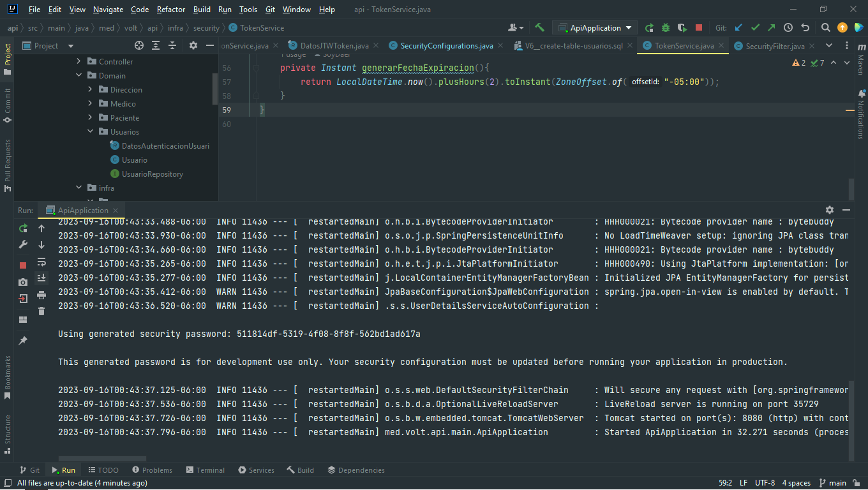This screenshot has height=490, width=868.
Task: Switch to SecurityConfigurations.java tab
Action: point(446,45)
